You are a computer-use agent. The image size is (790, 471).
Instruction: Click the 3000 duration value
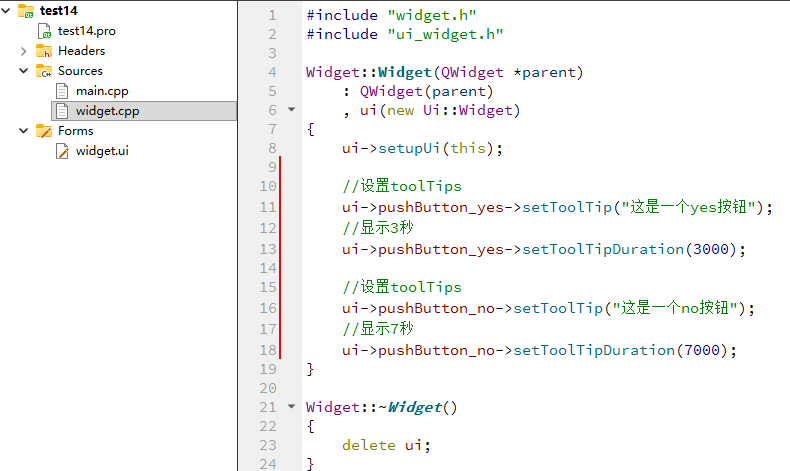click(x=711, y=249)
